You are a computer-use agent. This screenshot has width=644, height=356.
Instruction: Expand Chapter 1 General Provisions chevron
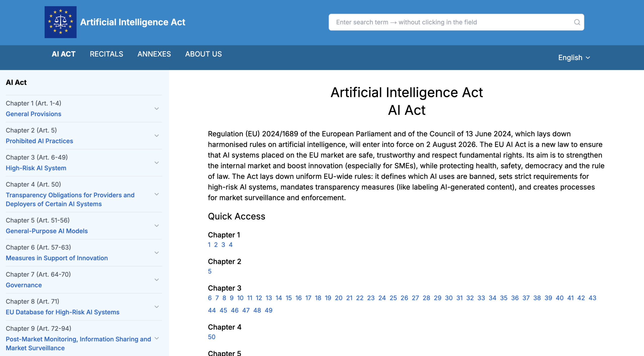[156, 109]
